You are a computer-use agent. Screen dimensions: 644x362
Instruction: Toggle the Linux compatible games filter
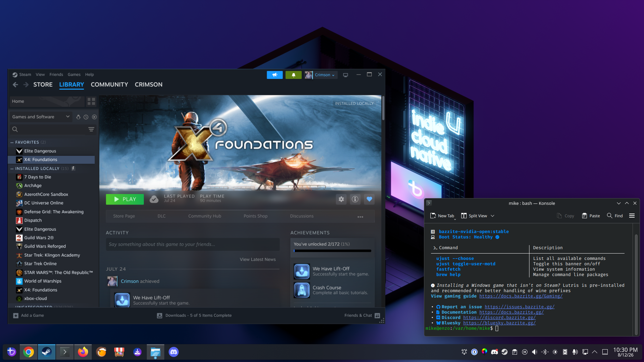point(78,117)
